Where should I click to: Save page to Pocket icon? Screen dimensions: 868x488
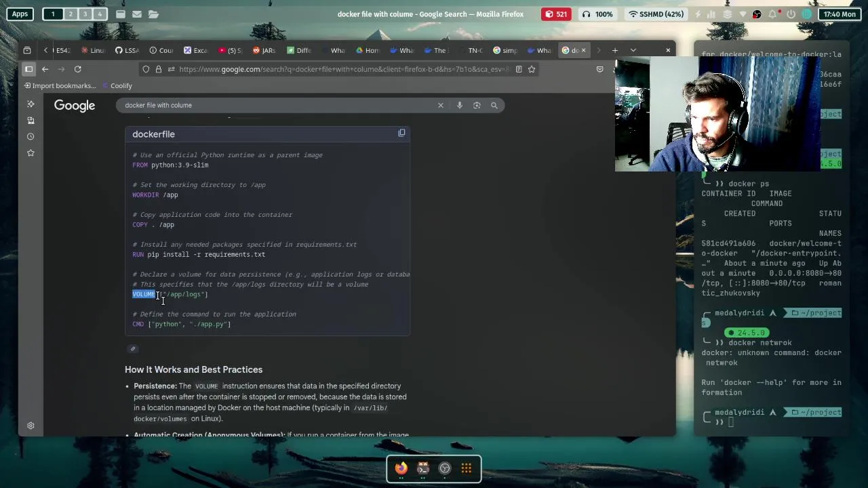[x=599, y=69]
